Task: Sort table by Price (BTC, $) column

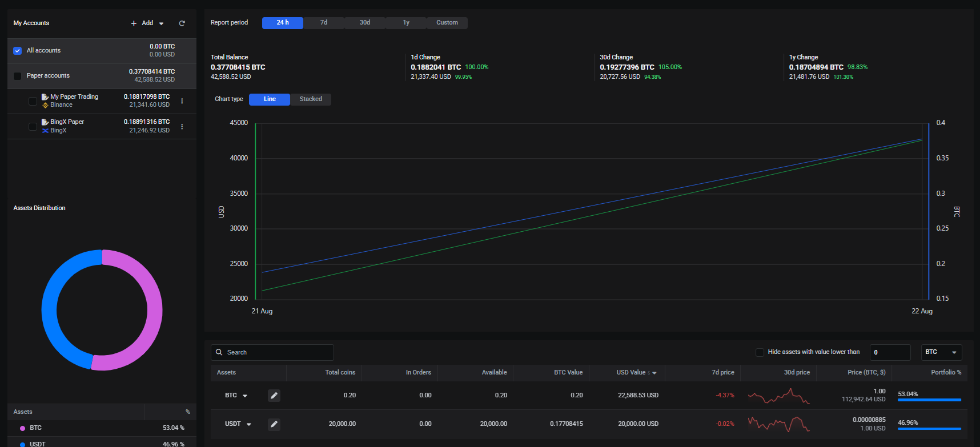Action: (x=866, y=372)
